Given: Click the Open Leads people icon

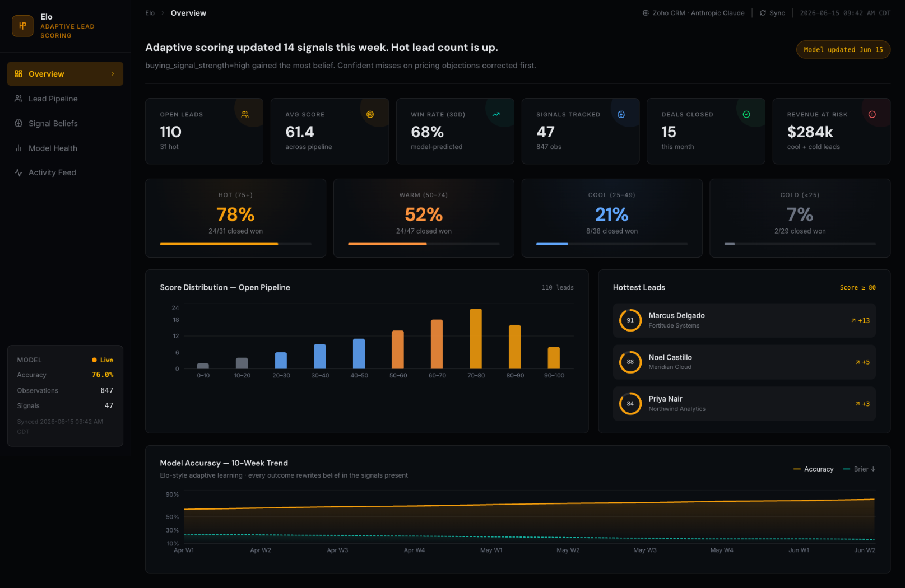Looking at the screenshot, I should click(x=245, y=114).
